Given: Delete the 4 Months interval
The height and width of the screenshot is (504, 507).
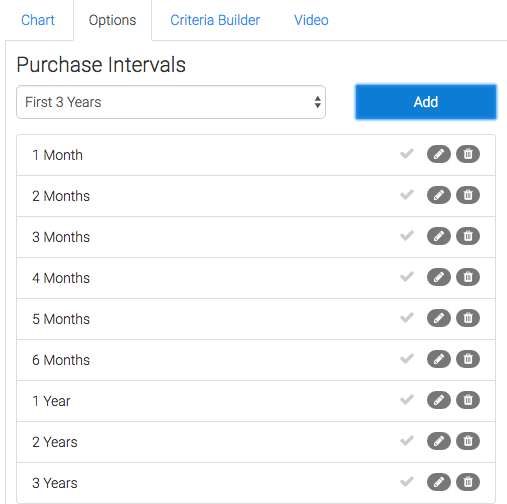Looking at the screenshot, I should click(x=468, y=277).
